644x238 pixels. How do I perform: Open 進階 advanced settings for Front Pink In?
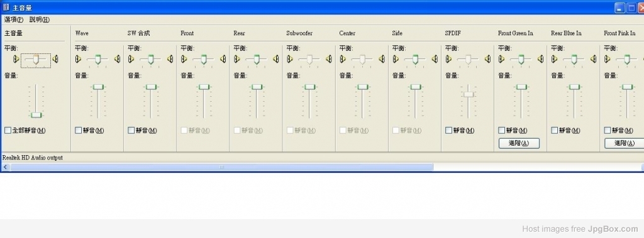(625, 143)
